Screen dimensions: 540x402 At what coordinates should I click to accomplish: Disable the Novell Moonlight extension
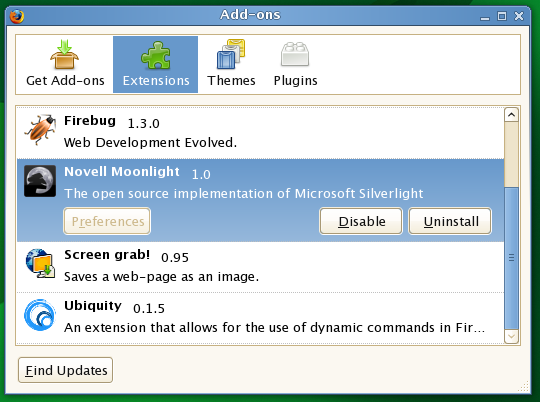tap(361, 221)
